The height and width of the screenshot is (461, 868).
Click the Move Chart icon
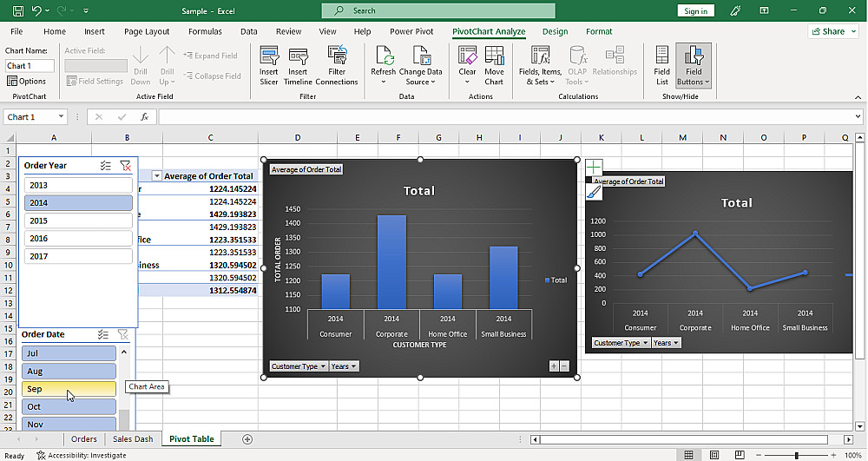coord(494,65)
